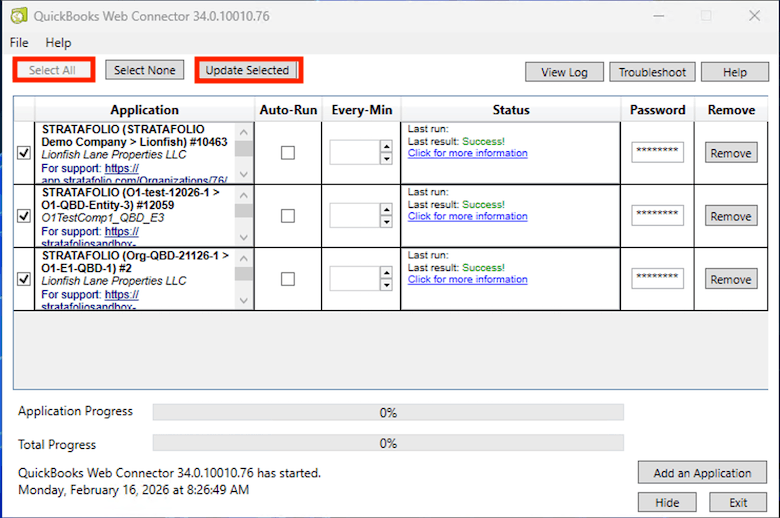
Task: Open the Help menu
Action: pos(58,43)
